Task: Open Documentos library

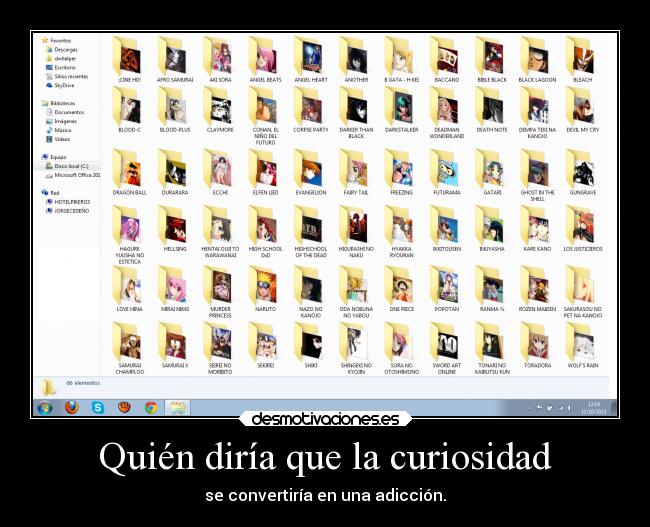Action: coord(65,112)
